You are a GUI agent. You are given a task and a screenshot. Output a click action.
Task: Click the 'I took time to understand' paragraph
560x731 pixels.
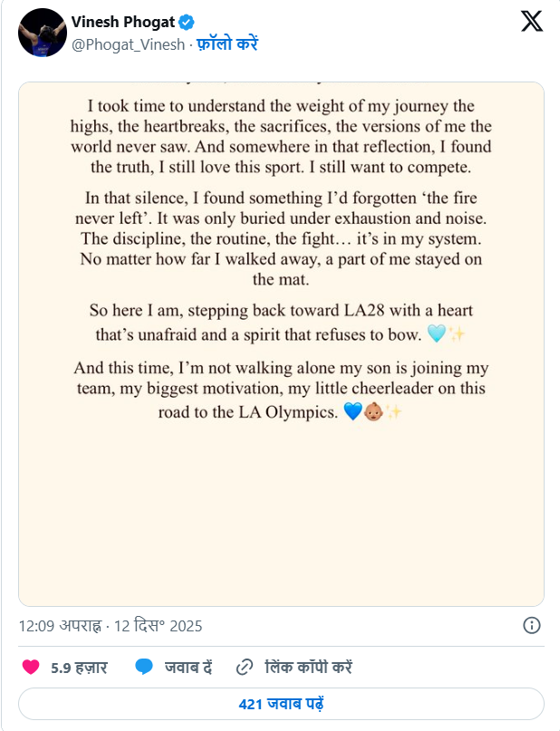click(x=281, y=138)
